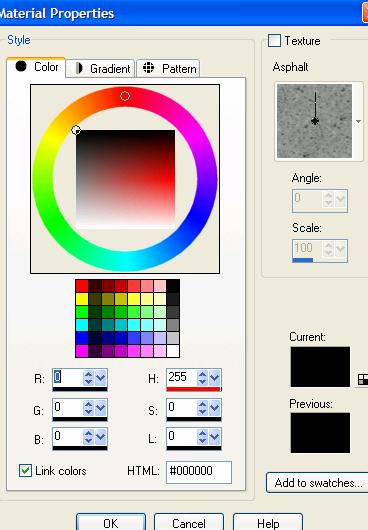Pick the medium gray palette swatch

(x=173, y=325)
